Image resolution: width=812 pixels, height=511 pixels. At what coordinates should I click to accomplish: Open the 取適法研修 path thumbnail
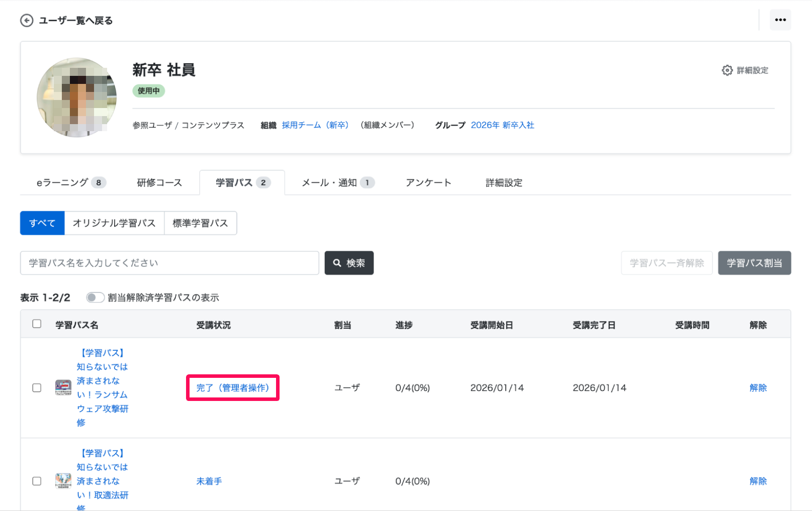tap(63, 481)
